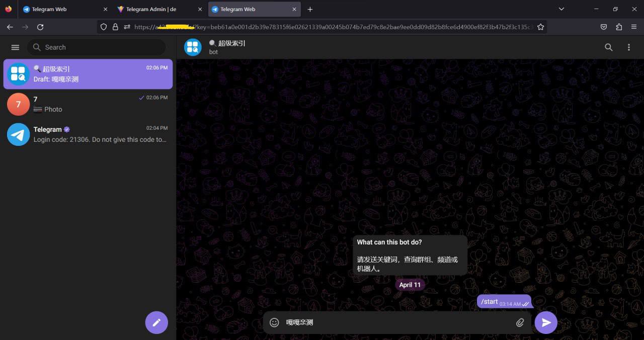
Task: Click the Search field in sidebar
Action: (x=101, y=47)
